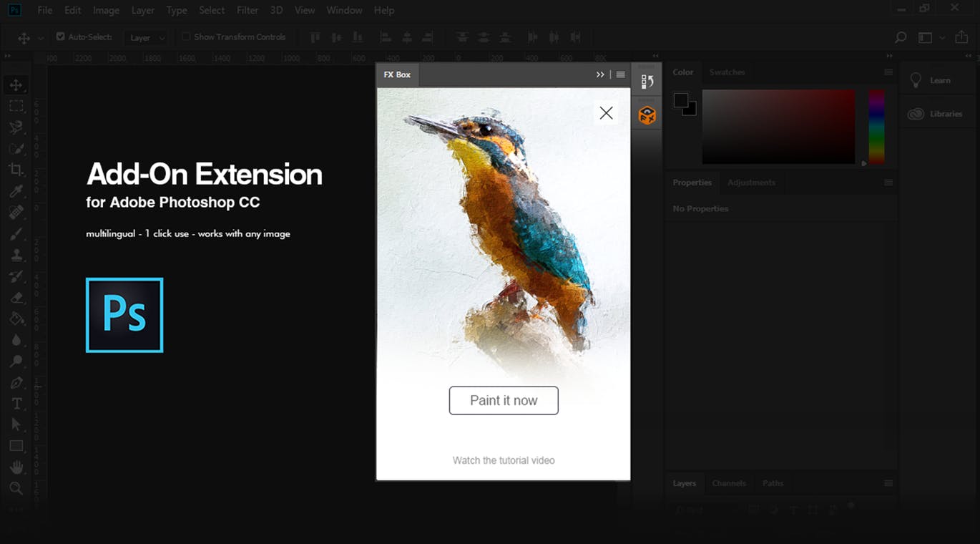Select the Eyedropper tool

[16, 191]
